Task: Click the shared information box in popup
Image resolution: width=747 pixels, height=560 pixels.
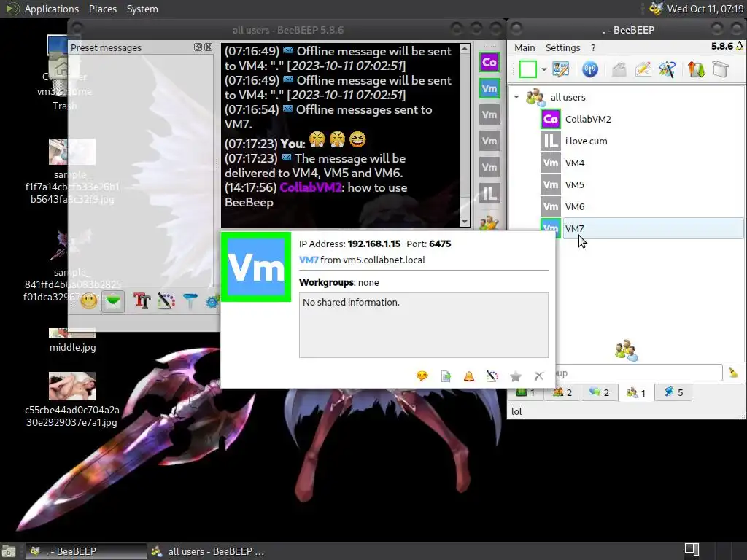Action: pos(424,325)
